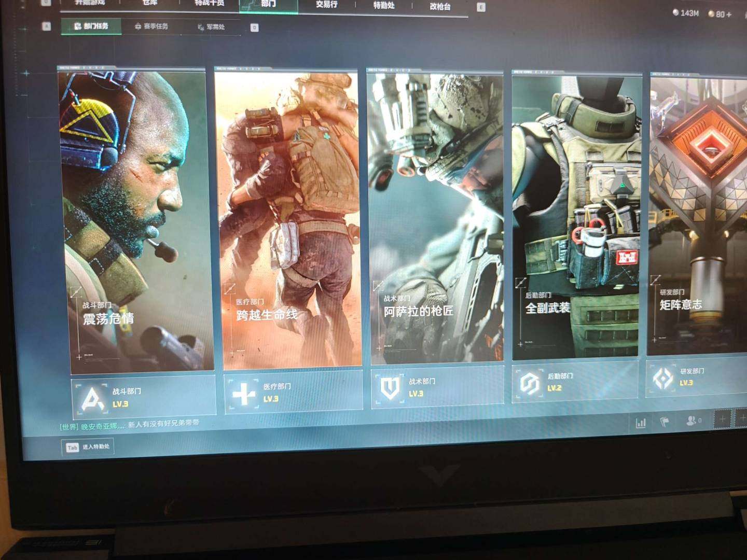The height and width of the screenshot is (560, 747).
Task: Select the 军需处 sub-tab
Action: tap(211, 27)
